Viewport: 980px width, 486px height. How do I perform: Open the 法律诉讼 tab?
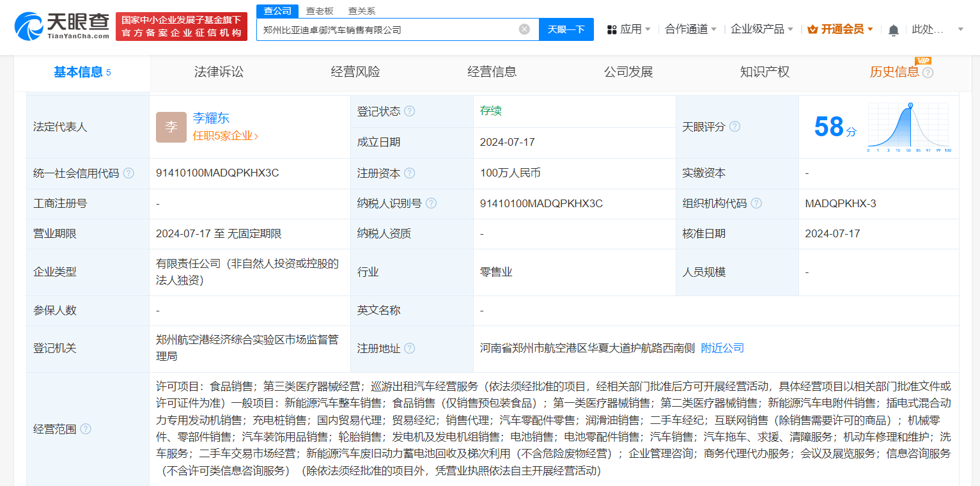pos(221,72)
